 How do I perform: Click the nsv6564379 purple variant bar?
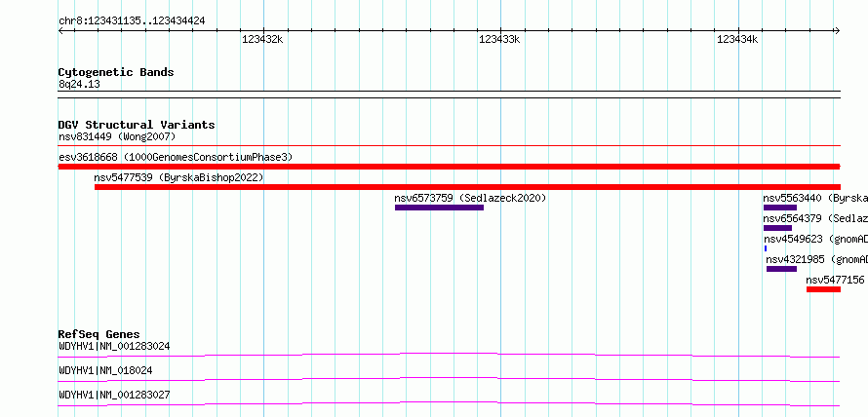pos(777,228)
